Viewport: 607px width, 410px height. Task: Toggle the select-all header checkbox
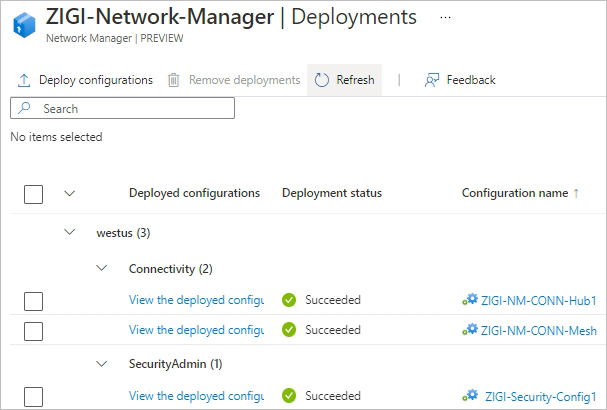[x=33, y=194]
